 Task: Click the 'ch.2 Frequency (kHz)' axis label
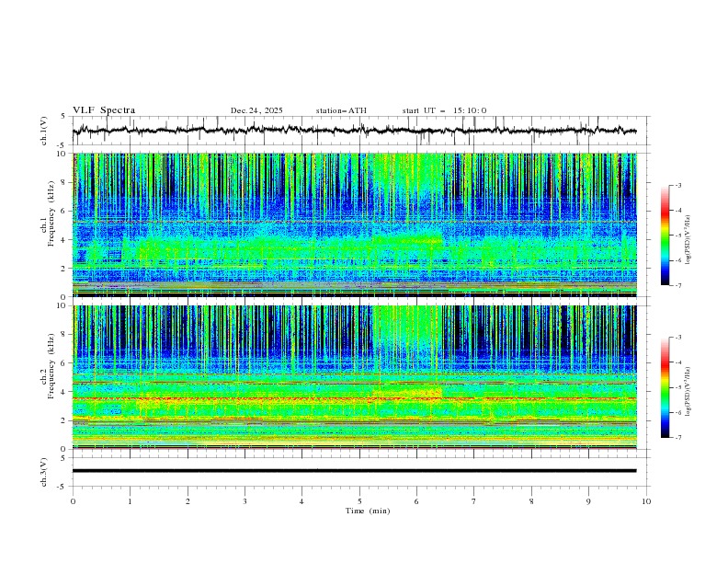[x=48, y=365]
